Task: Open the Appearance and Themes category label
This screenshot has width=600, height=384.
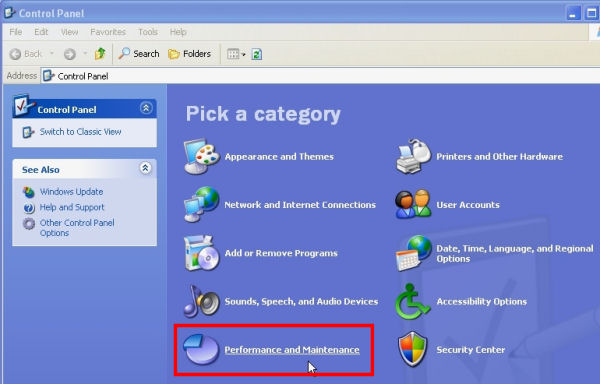Action: (279, 156)
